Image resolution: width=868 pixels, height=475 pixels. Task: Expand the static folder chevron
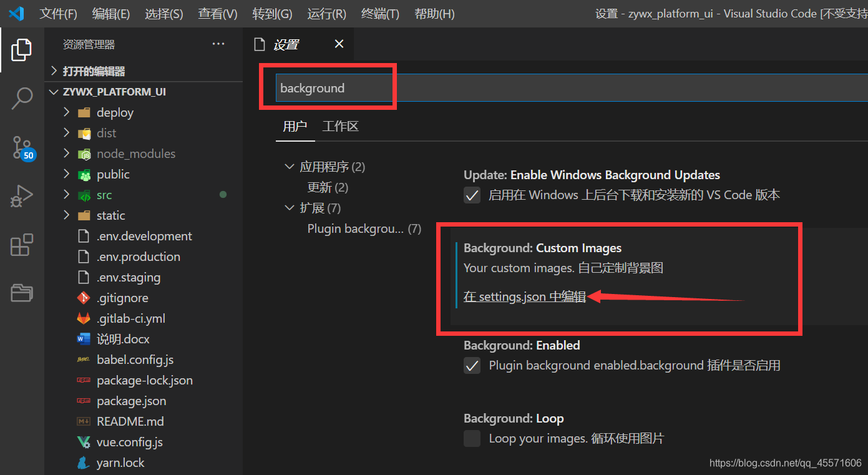[x=67, y=215]
